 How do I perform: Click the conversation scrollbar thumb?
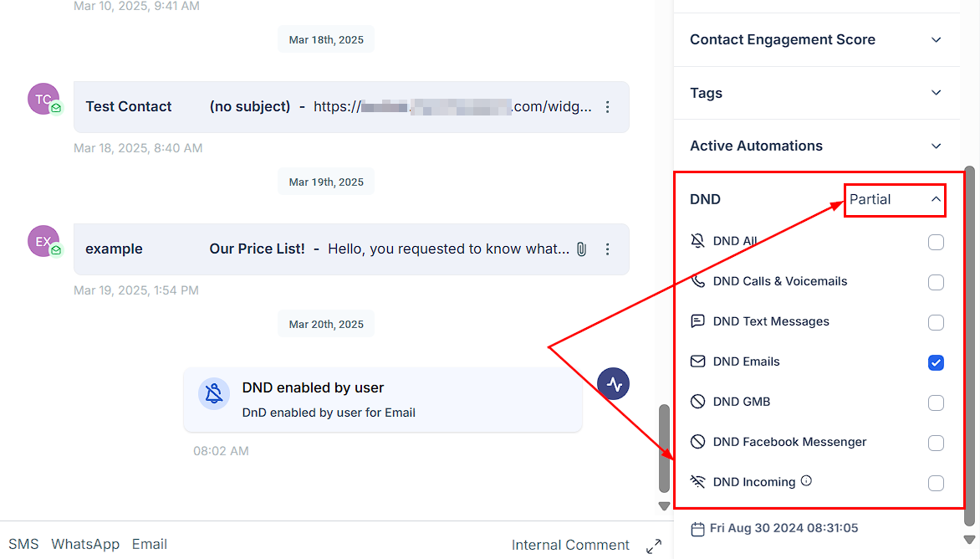click(665, 449)
